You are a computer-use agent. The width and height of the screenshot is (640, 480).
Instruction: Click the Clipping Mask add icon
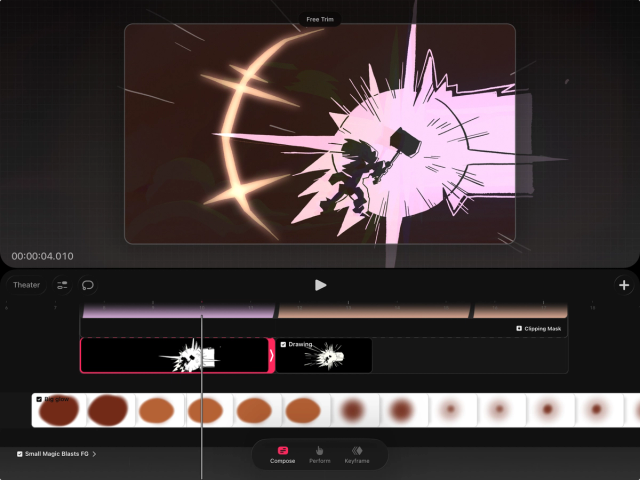[x=519, y=329]
